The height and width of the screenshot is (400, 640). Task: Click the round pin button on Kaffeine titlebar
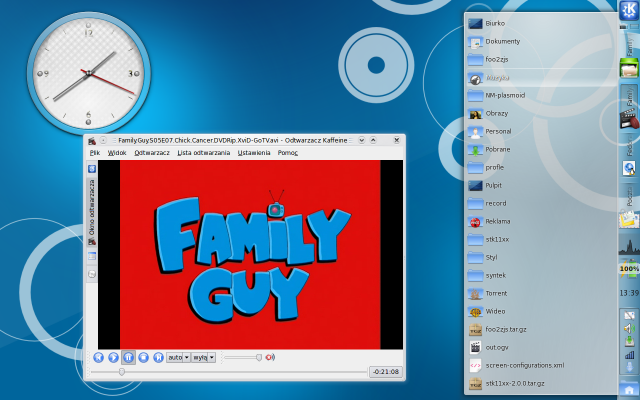point(103,140)
